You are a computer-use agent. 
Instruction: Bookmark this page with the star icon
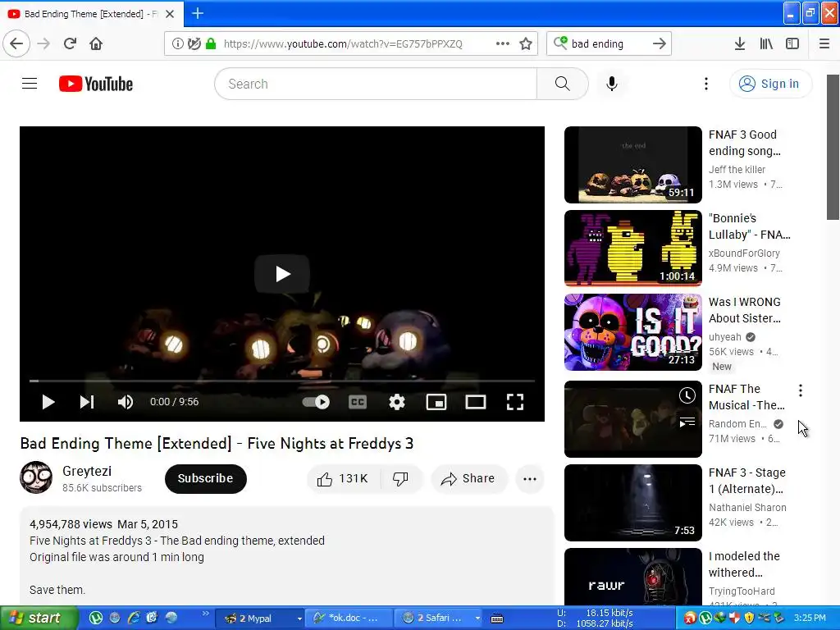tap(526, 43)
